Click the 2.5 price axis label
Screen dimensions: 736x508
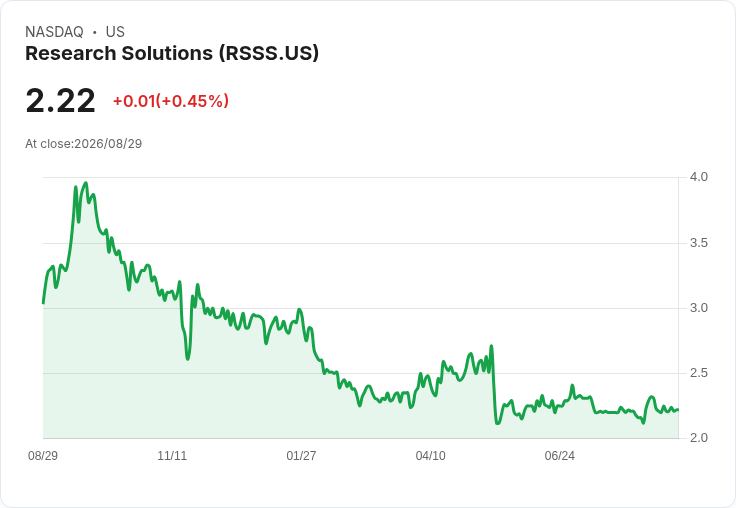[698, 373]
